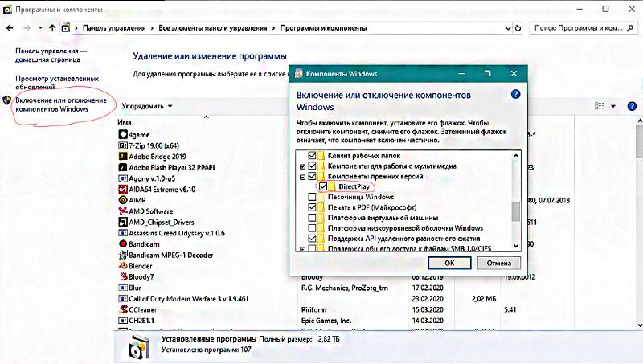Image resolution: width=643 pixels, height=364 pixels.
Task: Select 'Панель управления' breadcrumb
Action: (114, 28)
